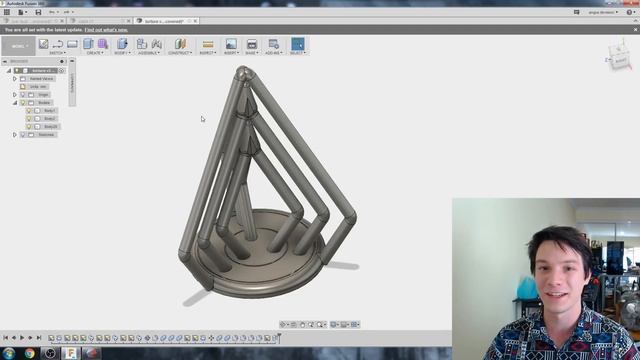Toggle visibility bulb of root component
This screenshot has height=360, width=640.
17,71
